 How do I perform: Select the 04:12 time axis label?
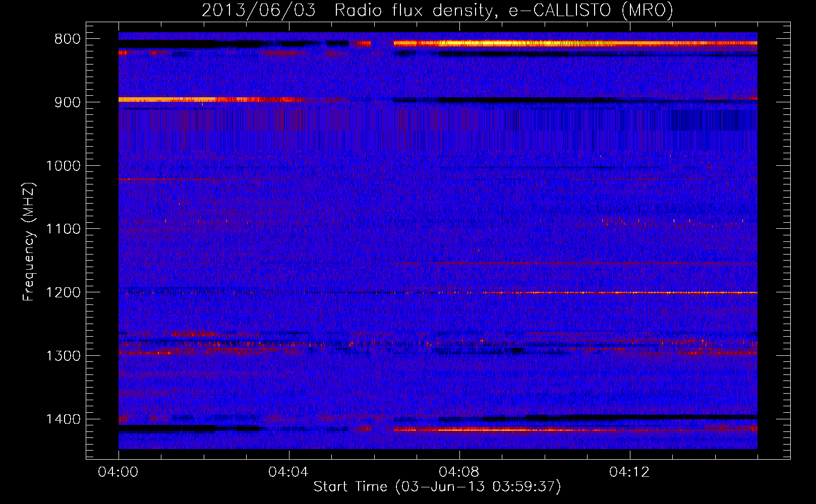click(x=629, y=472)
